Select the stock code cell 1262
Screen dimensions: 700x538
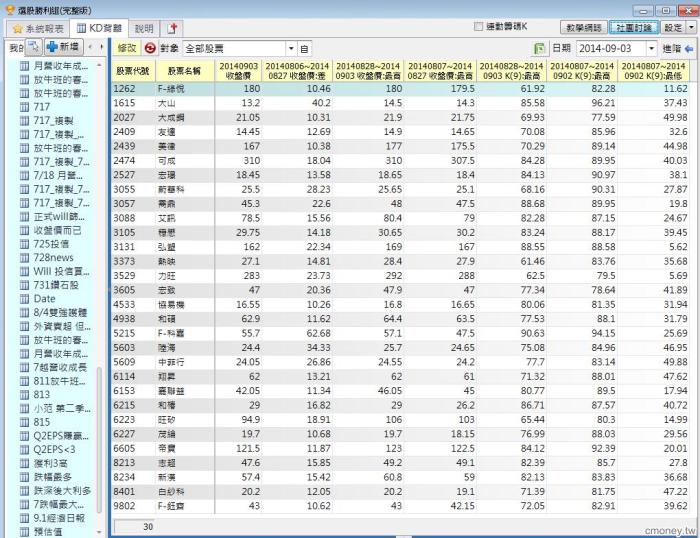coord(133,88)
